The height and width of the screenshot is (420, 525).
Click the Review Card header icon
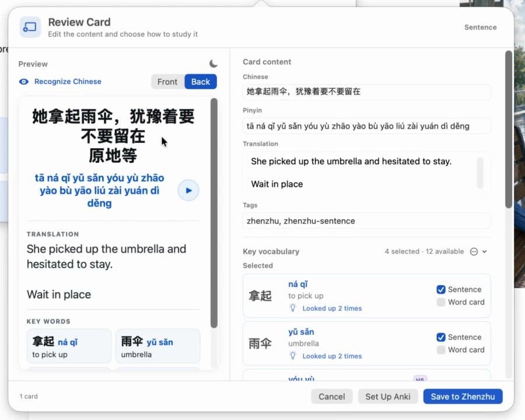click(x=30, y=27)
